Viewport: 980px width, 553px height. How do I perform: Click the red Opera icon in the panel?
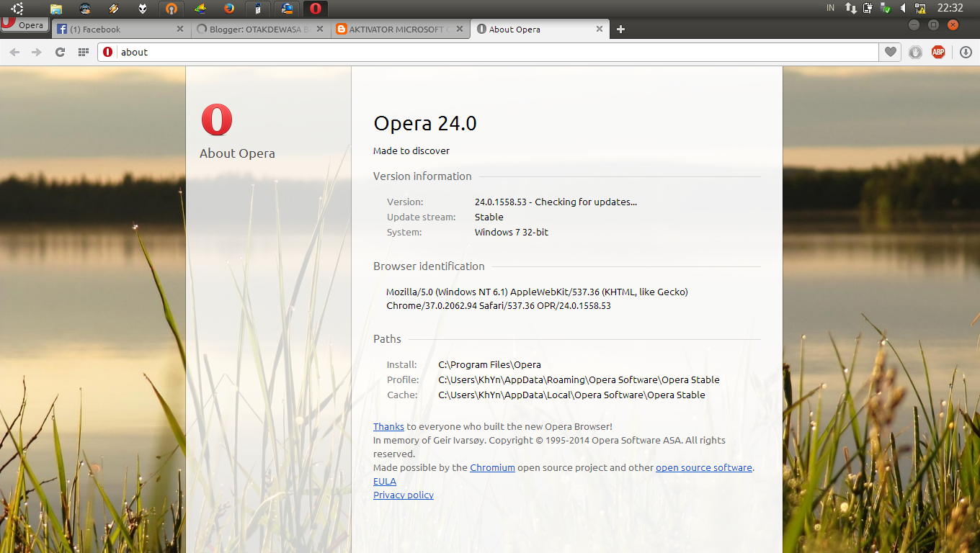click(316, 9)
